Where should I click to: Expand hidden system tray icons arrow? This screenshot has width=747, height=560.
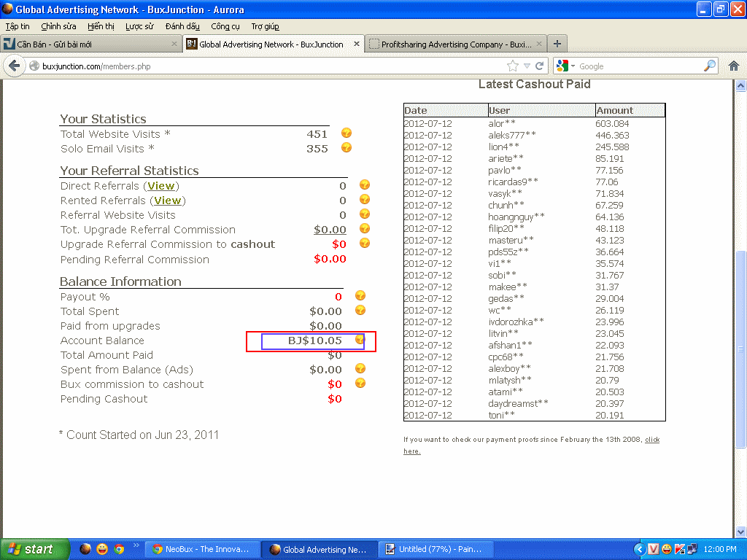point(640,550)
